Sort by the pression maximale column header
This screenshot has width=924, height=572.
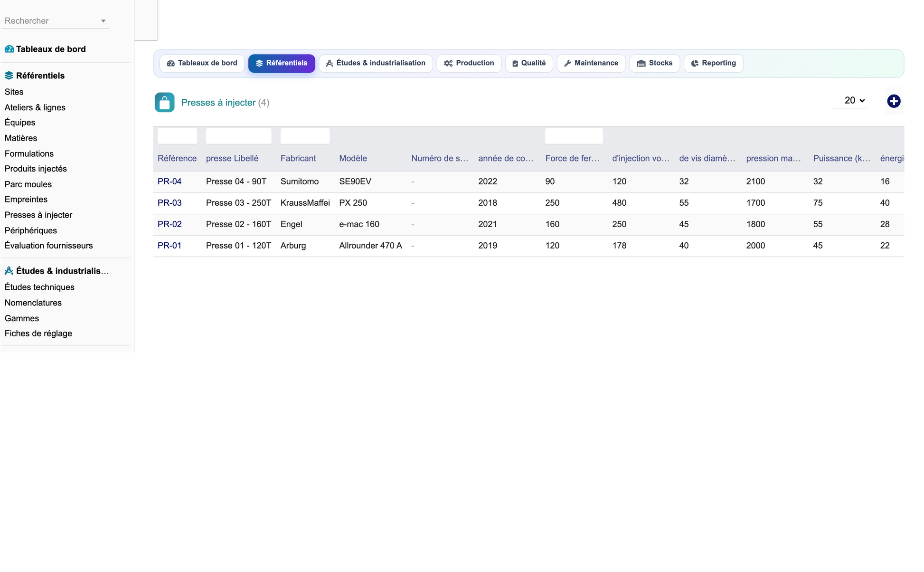(773, 158)
